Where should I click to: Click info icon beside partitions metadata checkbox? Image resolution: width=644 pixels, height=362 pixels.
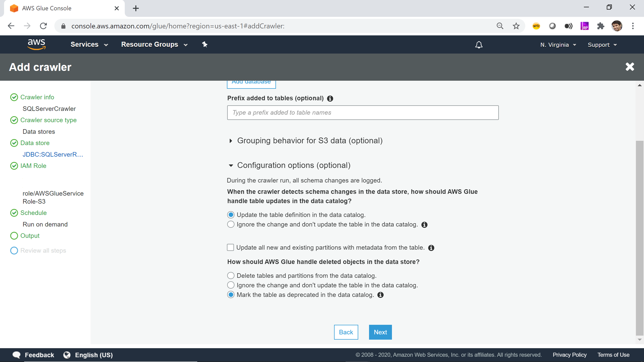tap(431, 248)
